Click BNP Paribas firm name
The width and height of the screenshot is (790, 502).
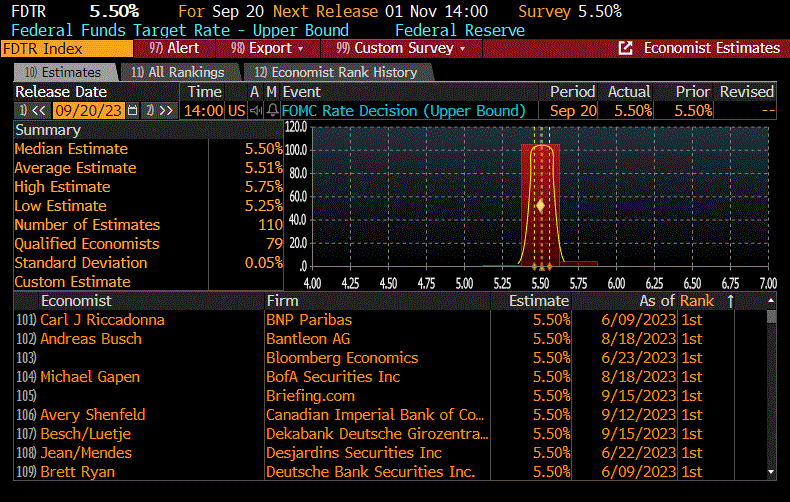tap(309, 320)
